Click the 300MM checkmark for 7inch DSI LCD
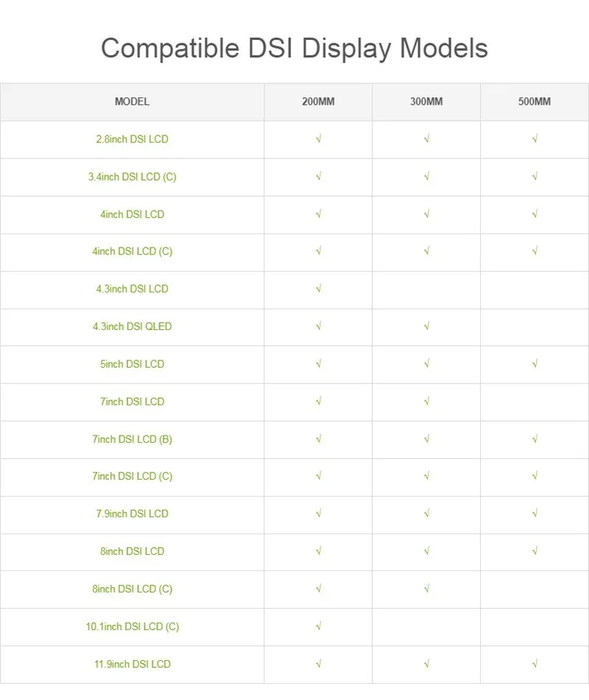 click(x=426, y=402)
